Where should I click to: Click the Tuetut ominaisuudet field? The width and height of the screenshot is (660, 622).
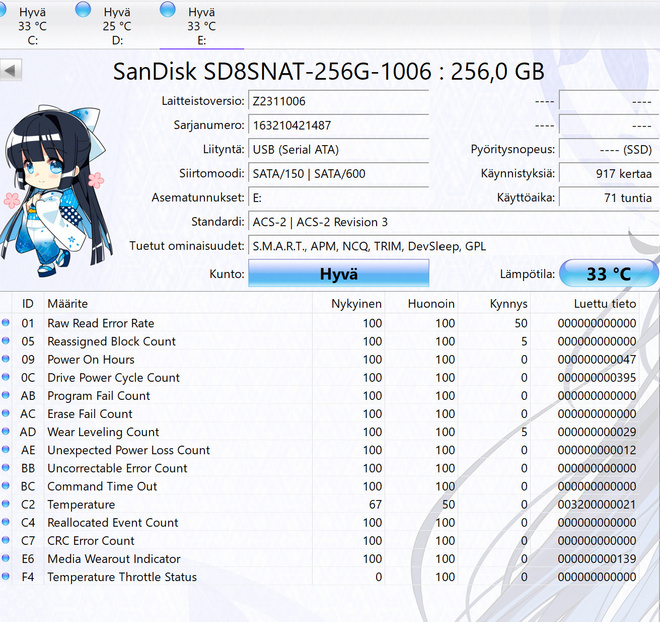point(454,246)
